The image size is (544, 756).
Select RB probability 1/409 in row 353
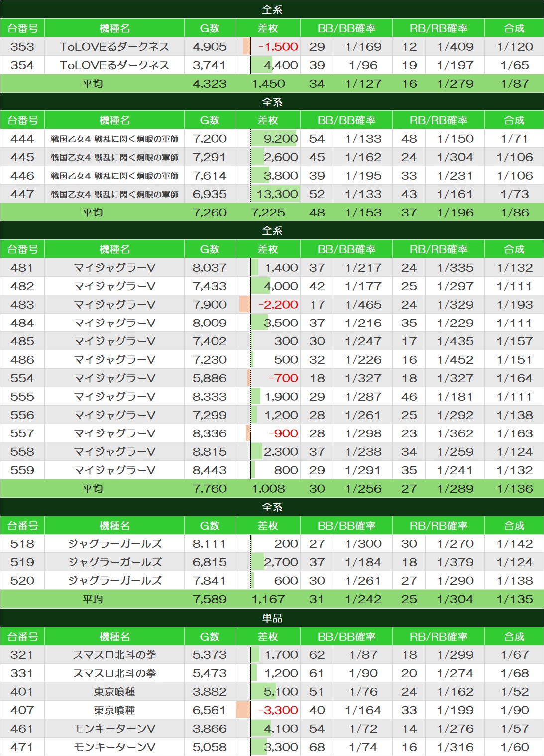(x=455, y=47)
